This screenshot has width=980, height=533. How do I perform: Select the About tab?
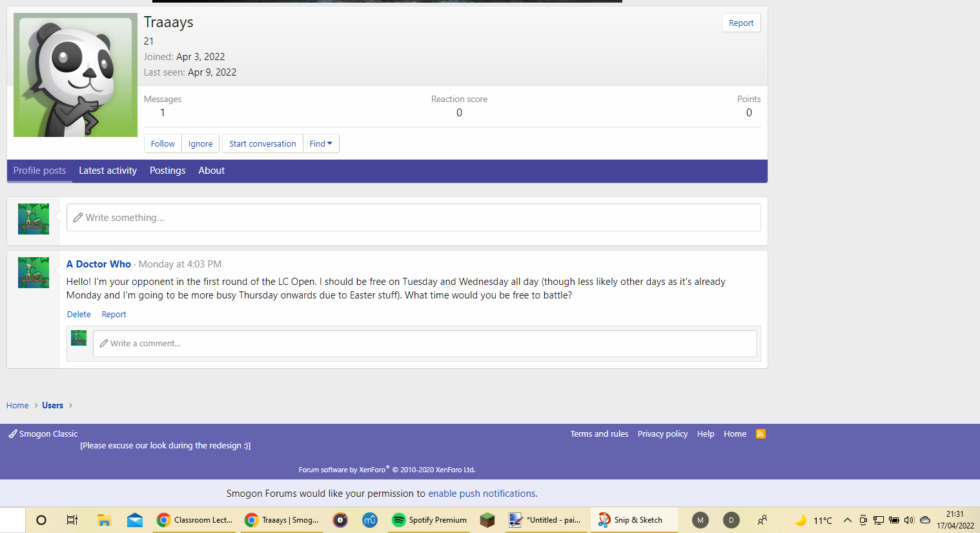tap(211, 171)
